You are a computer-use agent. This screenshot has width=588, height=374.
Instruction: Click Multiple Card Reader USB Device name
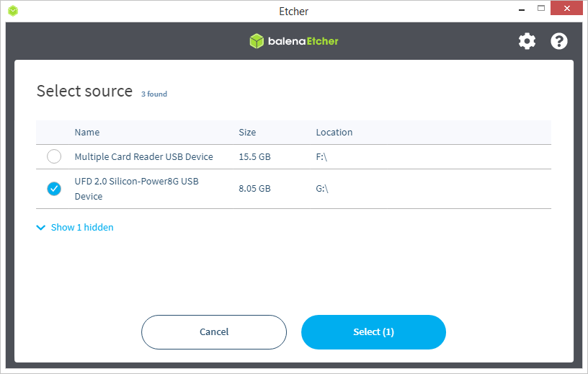[144, 156]
